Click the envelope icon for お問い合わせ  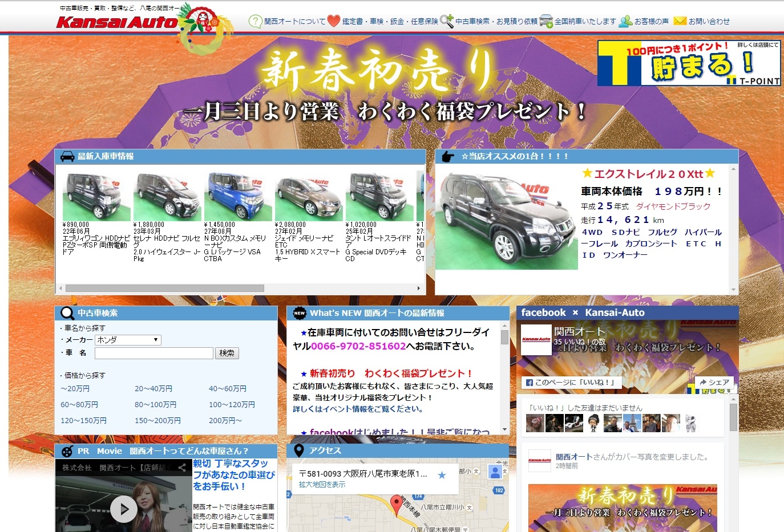point(680,21)
